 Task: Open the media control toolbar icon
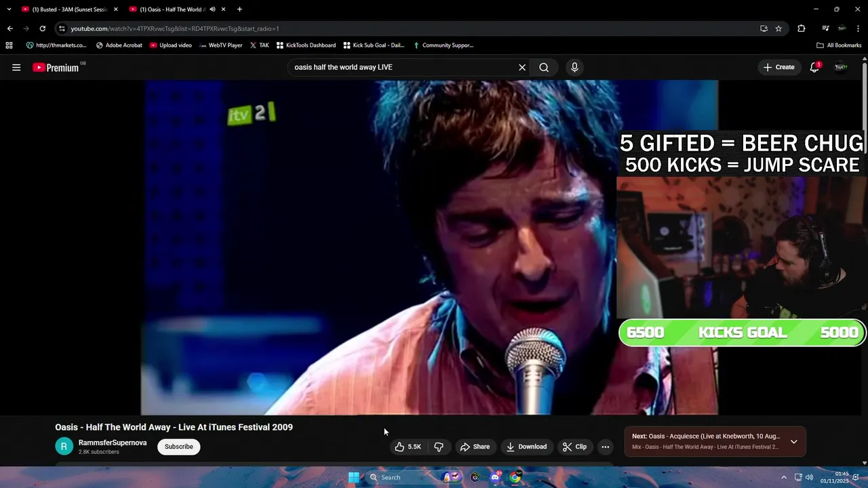coord(825,28)
